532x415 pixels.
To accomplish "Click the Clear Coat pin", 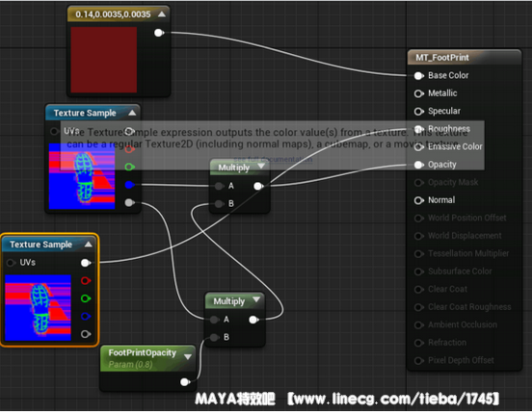I will (418, 289).
